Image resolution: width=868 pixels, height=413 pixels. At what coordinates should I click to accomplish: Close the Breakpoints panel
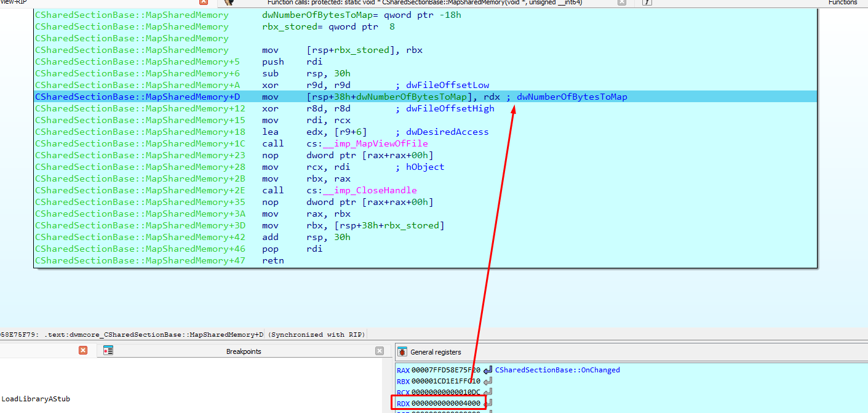(x=380, y=351)
